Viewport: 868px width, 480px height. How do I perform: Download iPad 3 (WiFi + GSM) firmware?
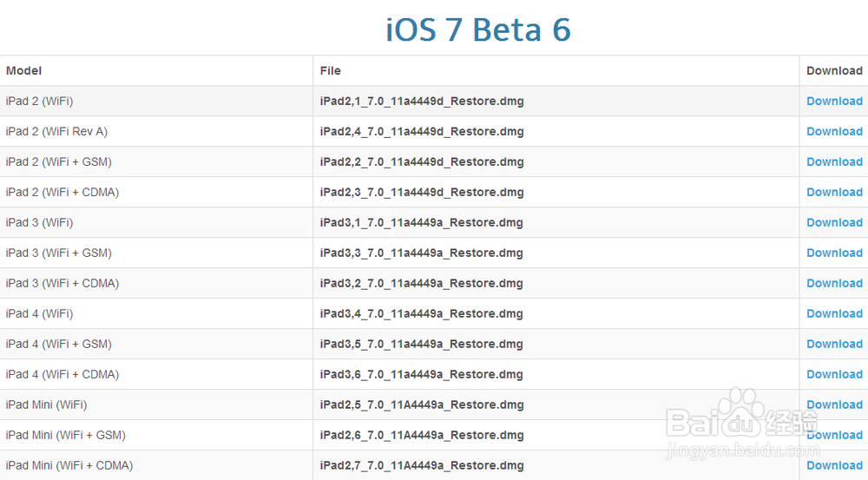834,253
